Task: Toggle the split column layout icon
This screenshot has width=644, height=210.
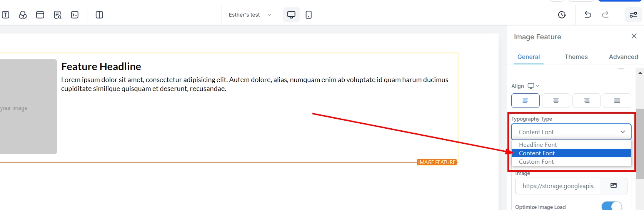Action: click(x=99, y=15)
